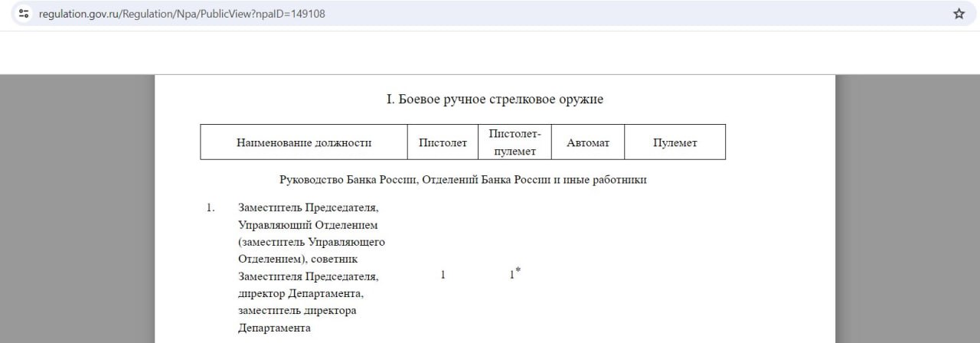Click the line 'заместитель директора'

(297, 310)
